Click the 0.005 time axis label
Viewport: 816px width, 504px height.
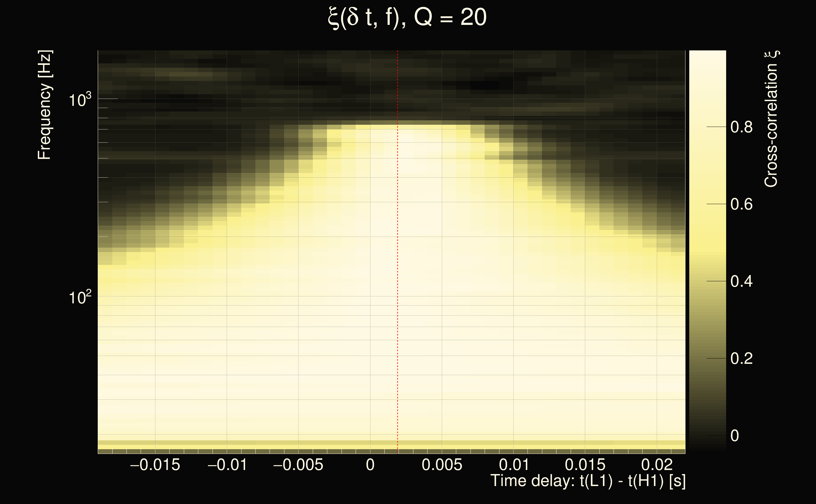(442, 465)
